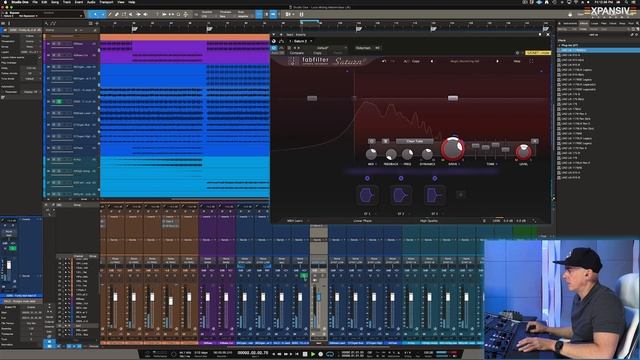Image resolution: width=640 pixels, height=360 pixels.
Task: Click the right crossover handle in the Saturn display
Action: coord(453,98)
